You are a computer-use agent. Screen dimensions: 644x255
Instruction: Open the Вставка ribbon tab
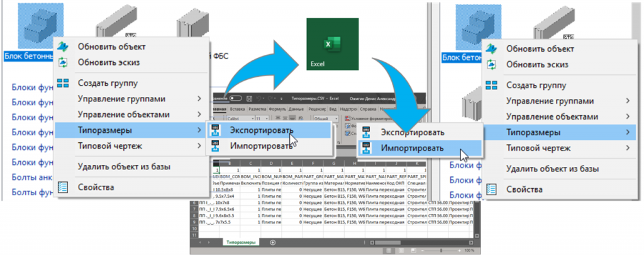(237, 110)
